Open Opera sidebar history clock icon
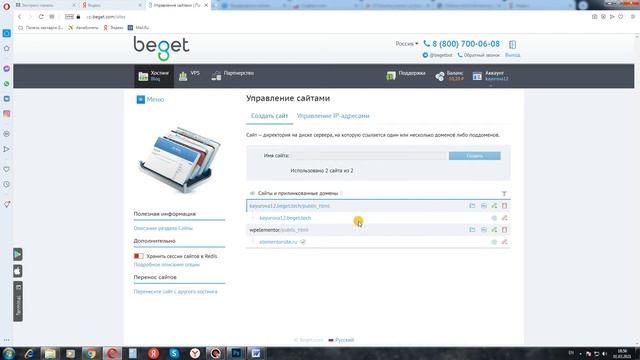 click(7, 184)
